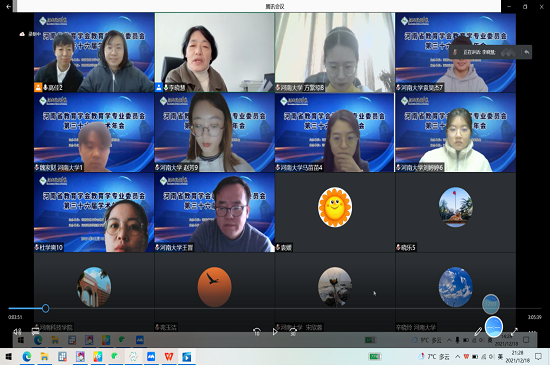This screenshot has width=550, height=365.
Task: Open the notification center icon
Action: coord(538,357)
